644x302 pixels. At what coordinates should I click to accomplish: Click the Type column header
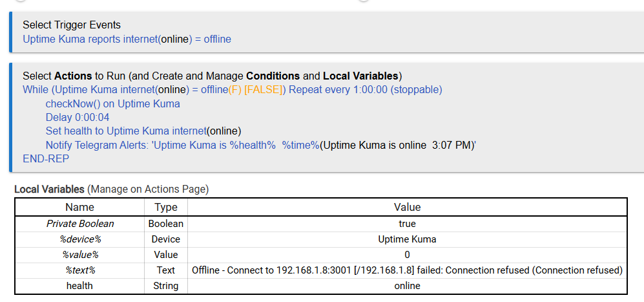click(x=166, y=208)
